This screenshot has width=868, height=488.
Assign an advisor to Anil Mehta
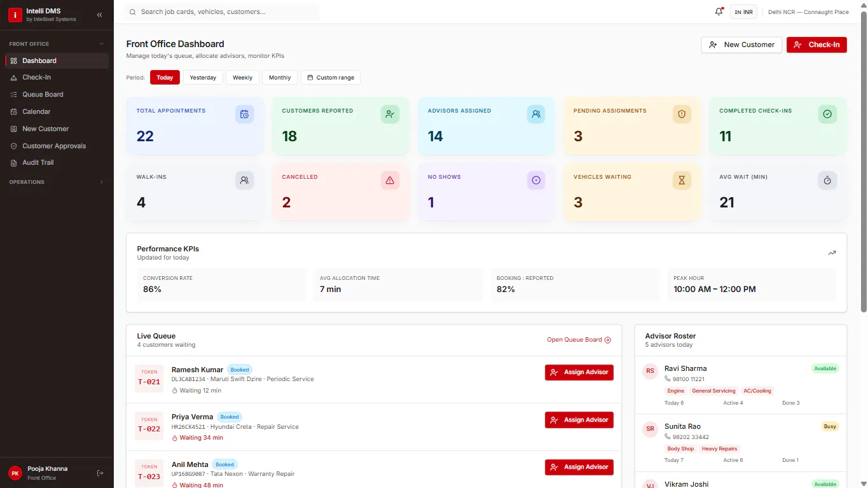point(579,467)
